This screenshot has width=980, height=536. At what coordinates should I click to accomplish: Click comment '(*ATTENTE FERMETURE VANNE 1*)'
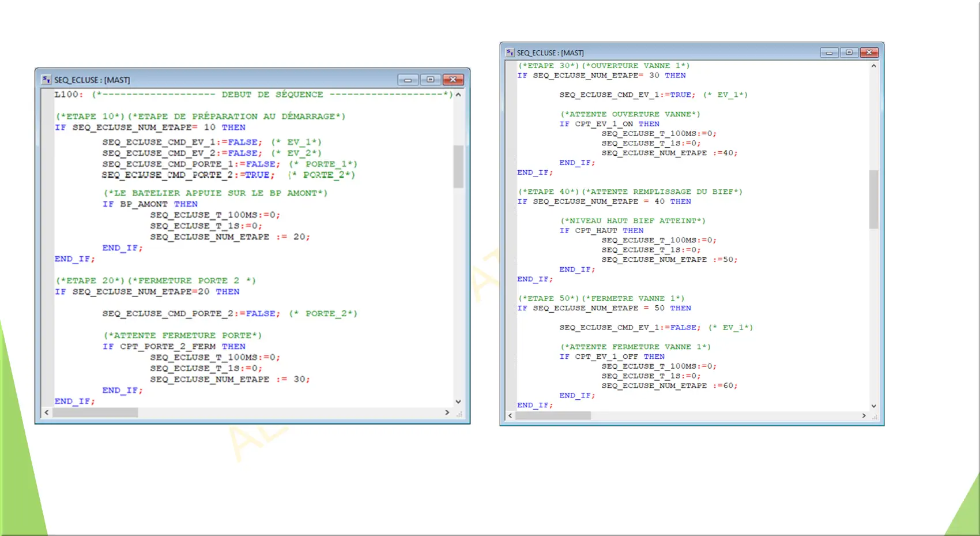coord(635,347)
